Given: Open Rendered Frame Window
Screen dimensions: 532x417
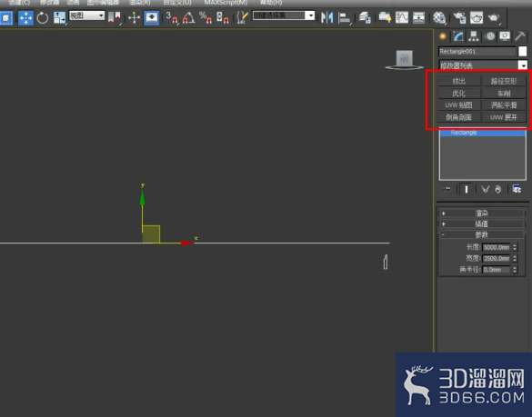Looking at the screenshot, I should (477, 17).
